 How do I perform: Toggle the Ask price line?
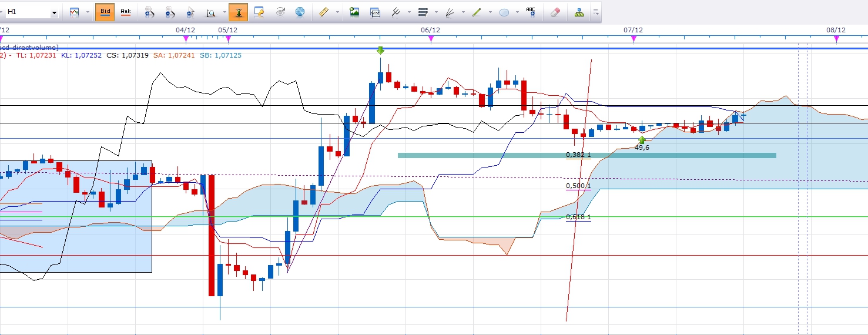pyautogui.click(x=125, y=12)
